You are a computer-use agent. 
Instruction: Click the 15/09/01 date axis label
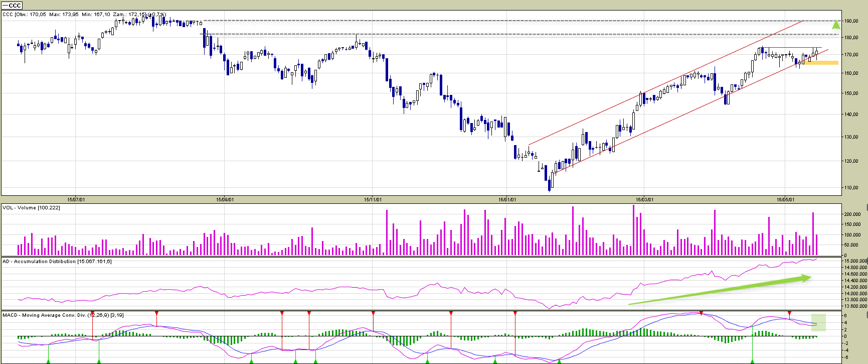(225, 200)
